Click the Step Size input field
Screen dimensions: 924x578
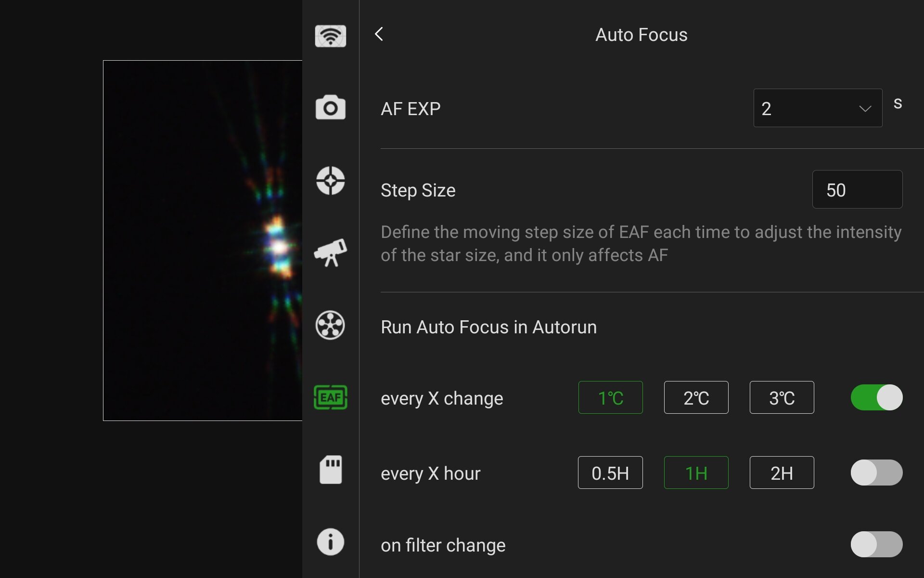857,189
